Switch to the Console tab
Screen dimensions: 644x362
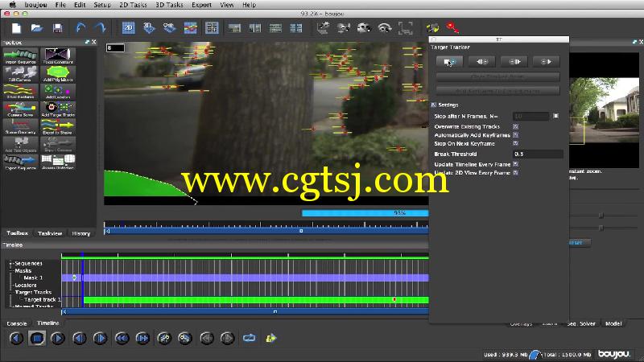point(17,323)
